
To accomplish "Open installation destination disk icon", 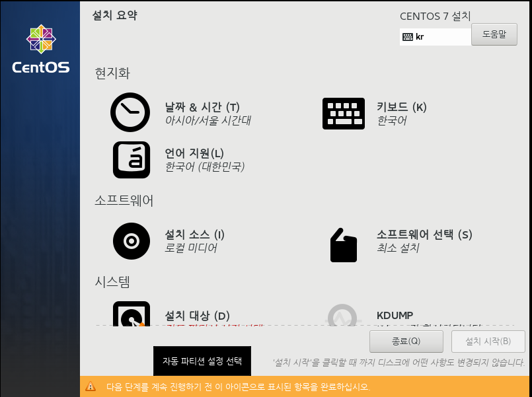I will pos(132,314).
